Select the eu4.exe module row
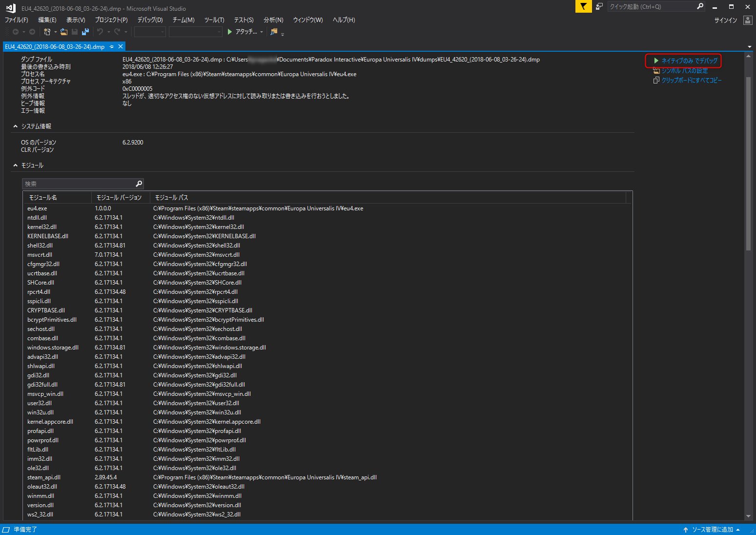 click(327, 208)
